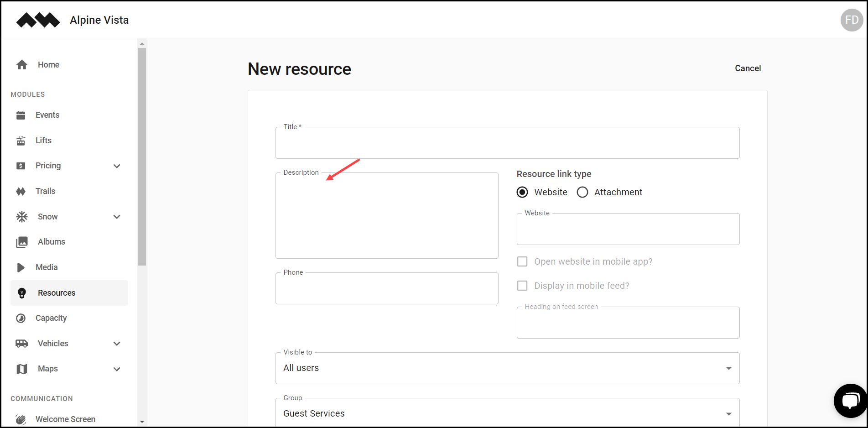Screen dimensions: 868x428
Task: Cancel the new resource form
Action: click(x=748, y=68)
